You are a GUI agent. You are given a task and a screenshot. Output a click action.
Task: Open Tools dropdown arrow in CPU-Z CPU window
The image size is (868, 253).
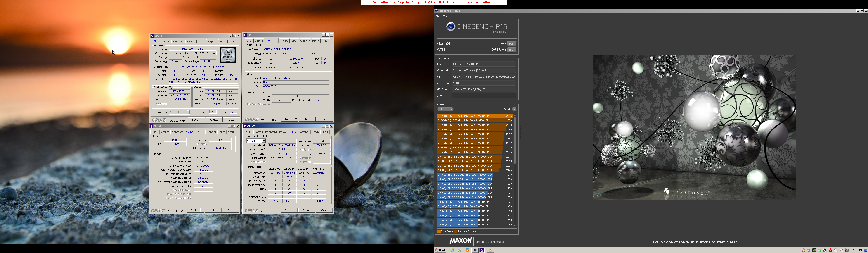click(x=203, y=120)
